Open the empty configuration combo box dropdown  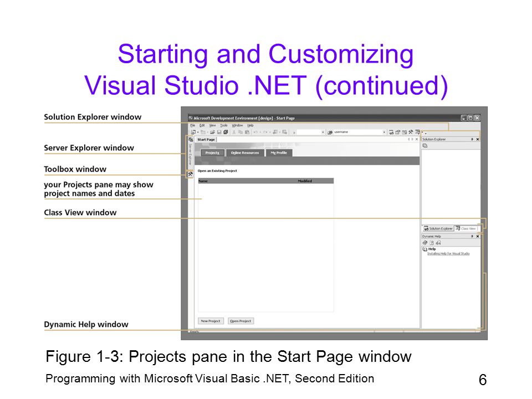(x=323, y=132)
